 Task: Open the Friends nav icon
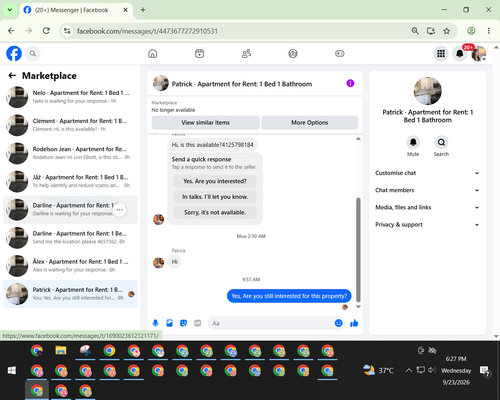246,53
